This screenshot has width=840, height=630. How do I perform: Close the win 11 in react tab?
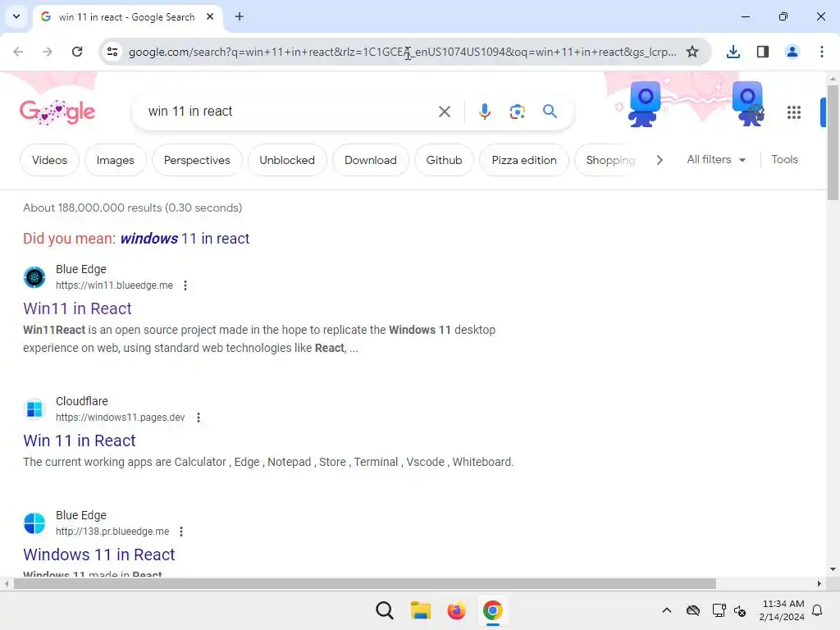pos(210,16)
